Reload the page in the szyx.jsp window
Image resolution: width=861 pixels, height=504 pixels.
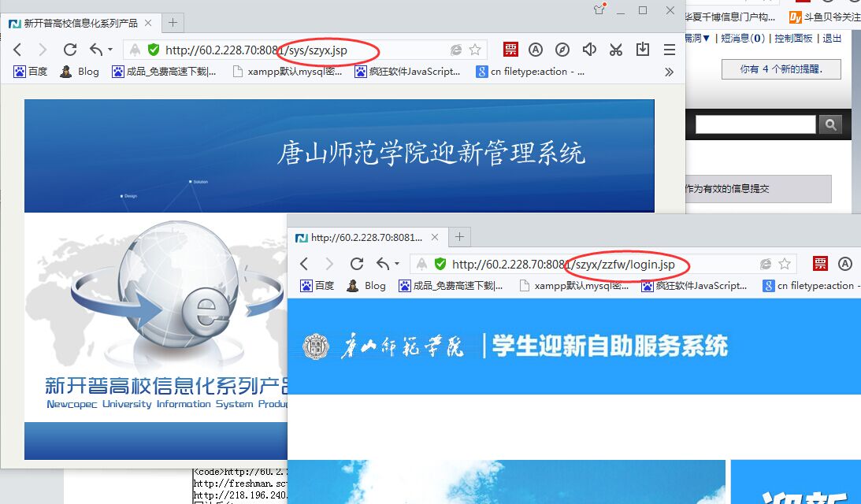(x=70, y=50)
